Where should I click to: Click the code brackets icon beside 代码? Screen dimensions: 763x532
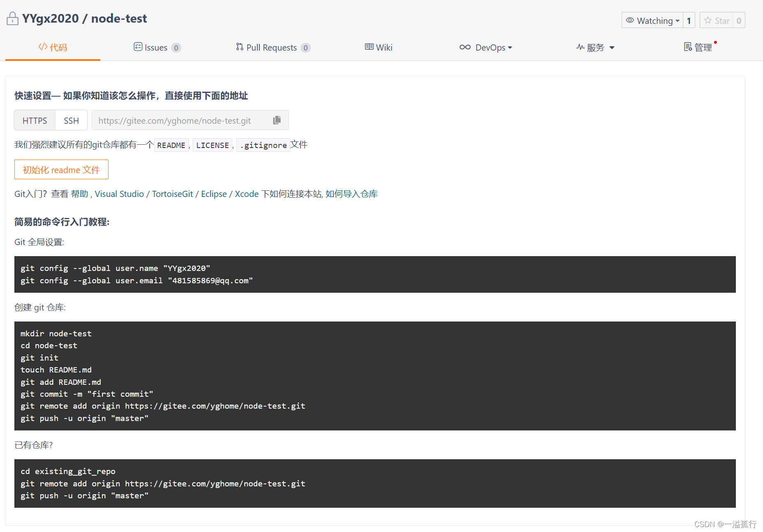43,47
